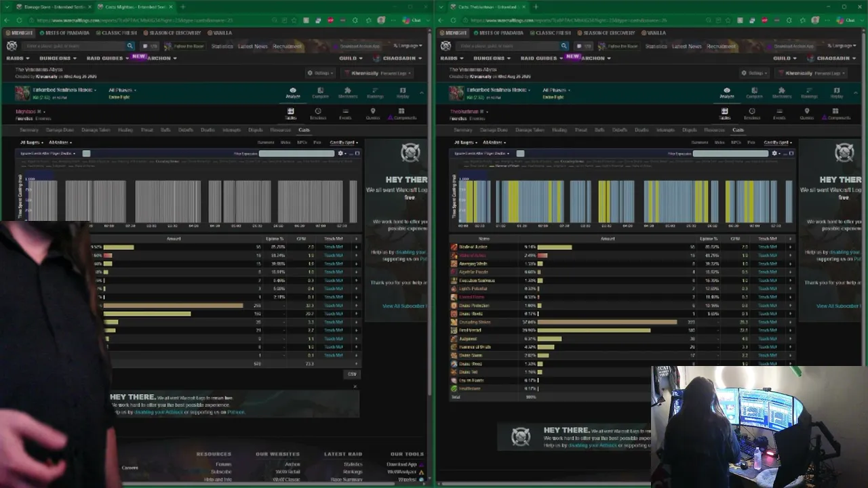Select the Casts tab in left window

point(304,130)
